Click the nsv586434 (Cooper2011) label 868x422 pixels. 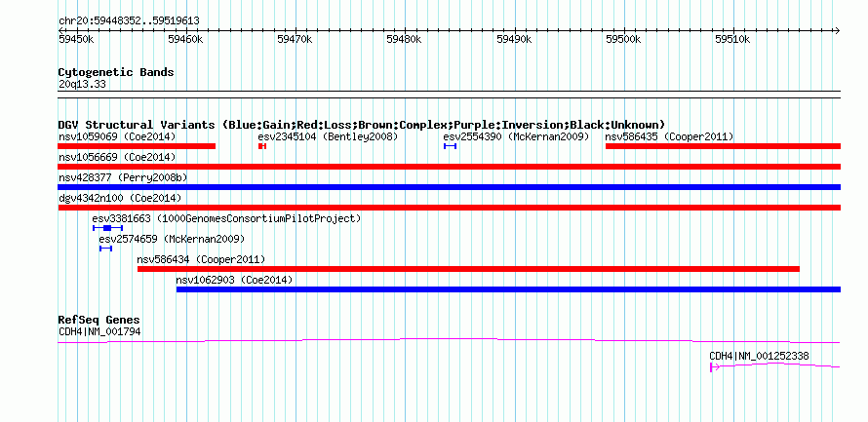point(201,259)
